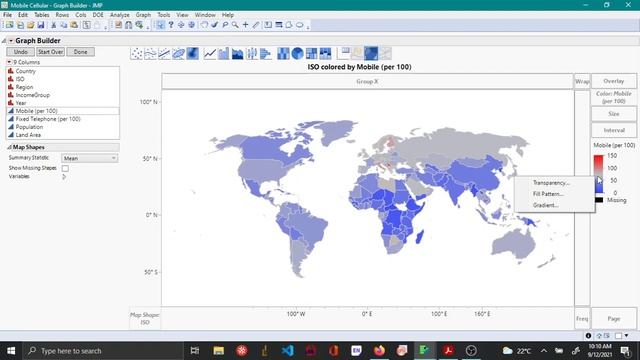The width and height of the screenshot is (640, 360).
Task: Pick the Crosshairs tool in toolbar
Action: tap(245, 25)
